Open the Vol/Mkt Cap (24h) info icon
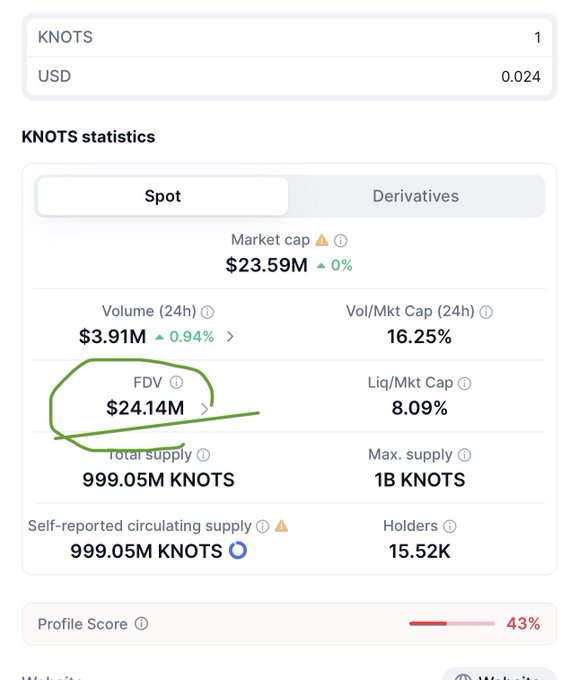This screenshot has height=680, width=579. (x=486, y=312)
